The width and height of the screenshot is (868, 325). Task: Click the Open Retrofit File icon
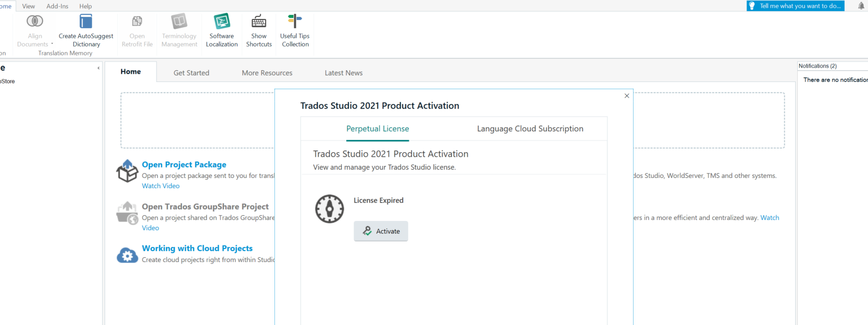[137, 22]
